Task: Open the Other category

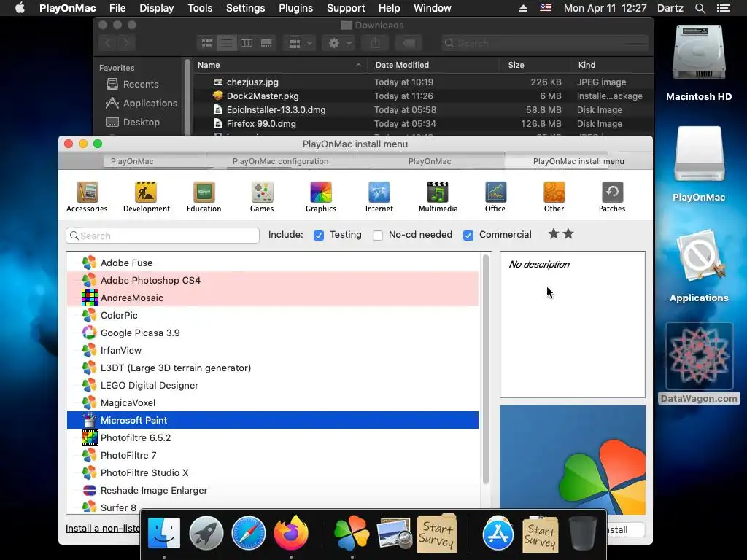Action: point(554,197)
